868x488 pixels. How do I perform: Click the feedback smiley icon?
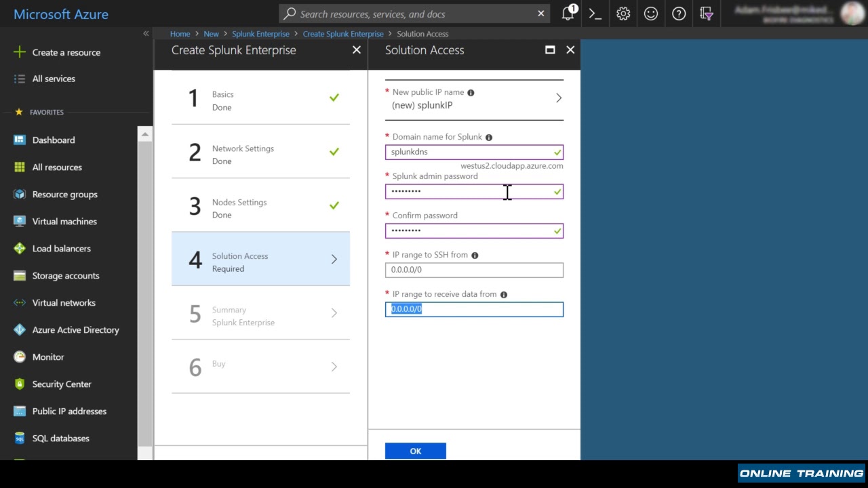651,14
